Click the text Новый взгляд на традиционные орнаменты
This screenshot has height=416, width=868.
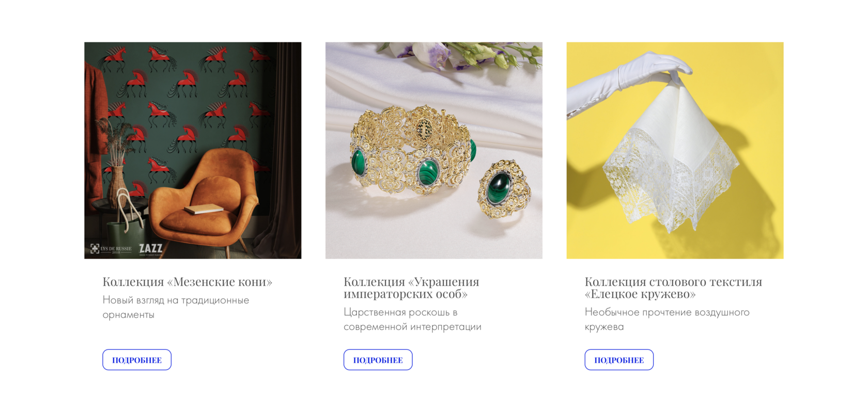176,307
